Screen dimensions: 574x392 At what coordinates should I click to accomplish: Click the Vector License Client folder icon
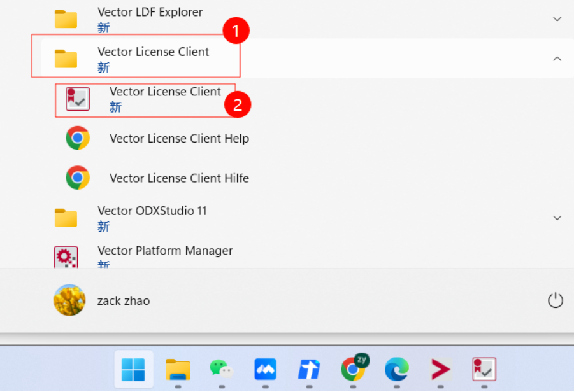pyautogui.click(x=66, y=59)
